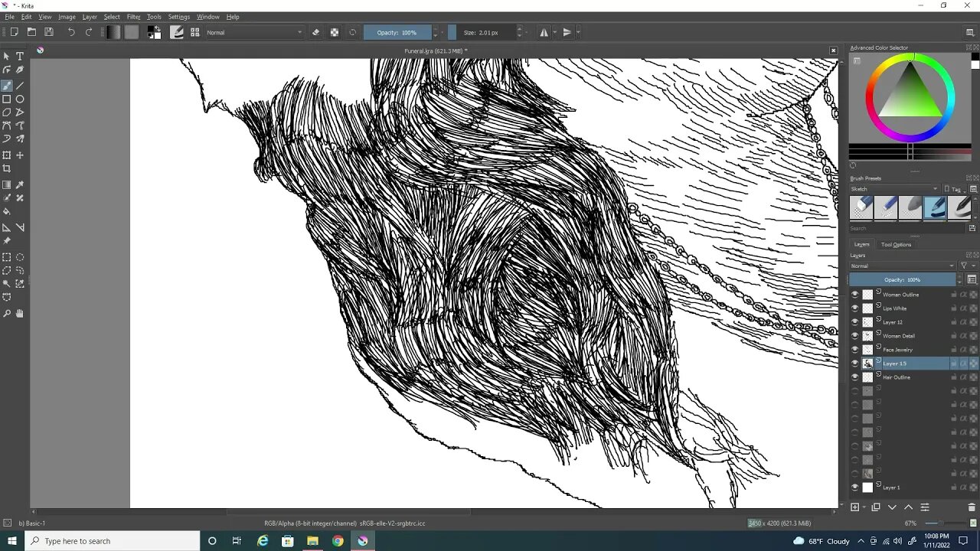Save the document via toolbar icon

(x=49, y=32)
